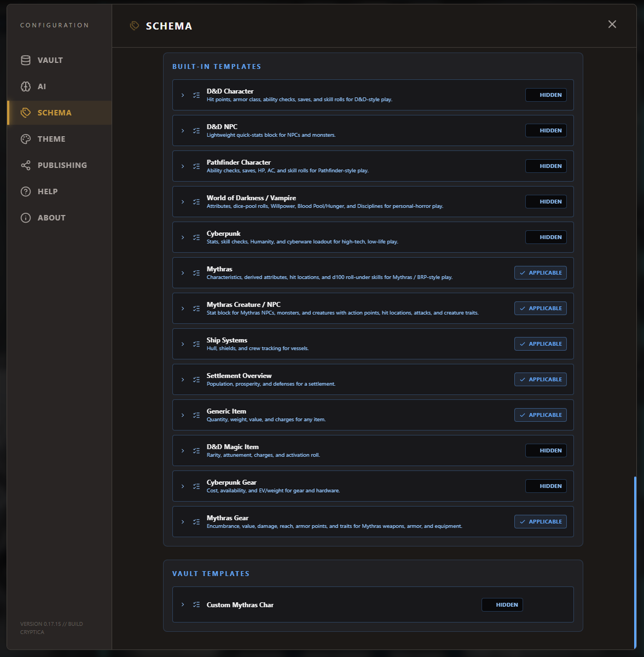Click the tag icon beside the SCHEMA header
644x657 pixels.
pos(134,26)
